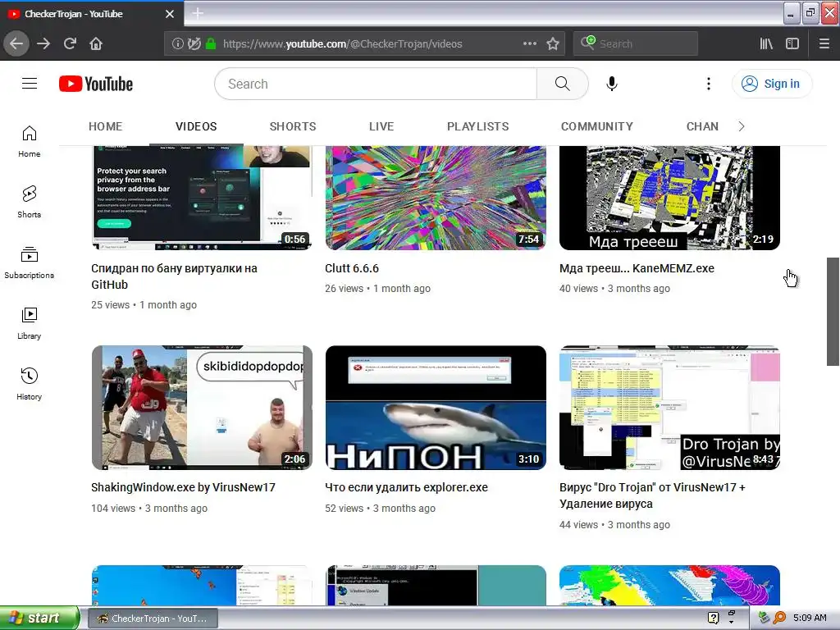Open the PLAYLISTS channel tab
Screen dimensions: 840x630
[x=478, y=126]
